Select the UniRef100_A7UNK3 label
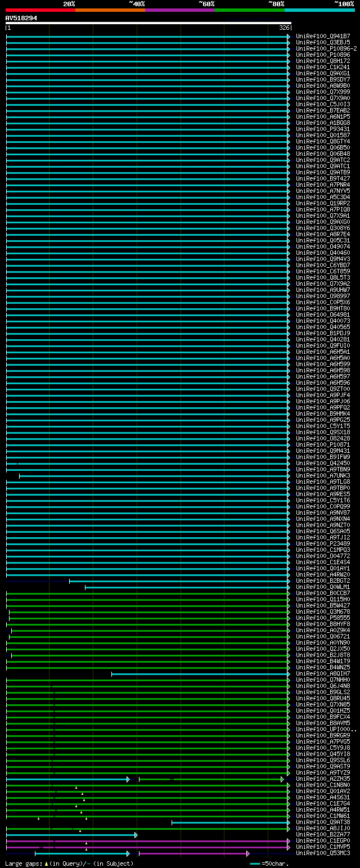Image resolution: width=360 pixels, height=868 pixels. [323, 475]
